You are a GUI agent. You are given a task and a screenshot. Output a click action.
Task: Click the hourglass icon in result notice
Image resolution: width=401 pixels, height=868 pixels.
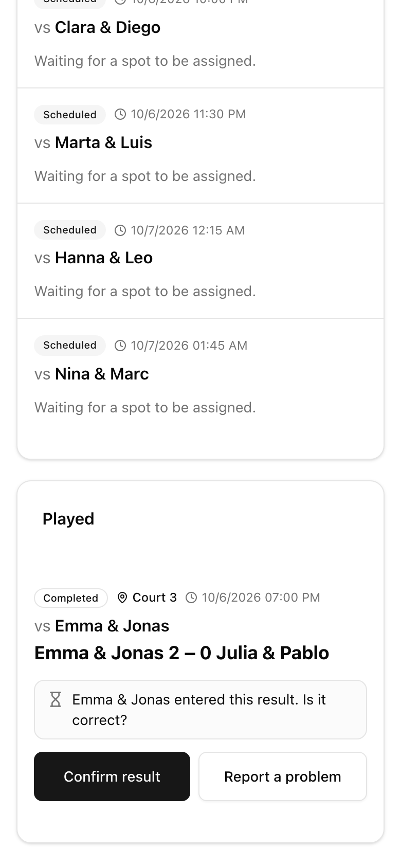click(56, 699)
